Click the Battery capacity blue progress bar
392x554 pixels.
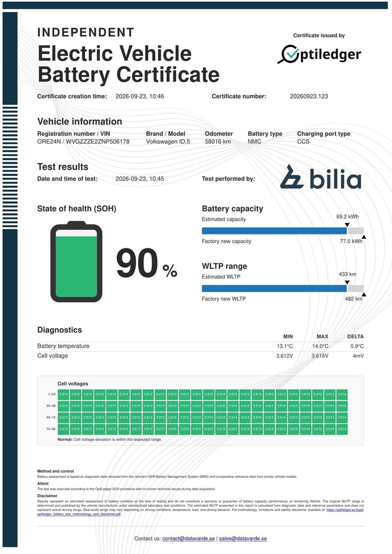coord(274,231)
